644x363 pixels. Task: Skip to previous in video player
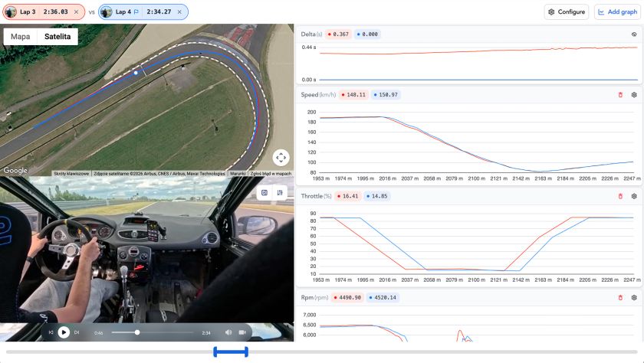point(51,332)
